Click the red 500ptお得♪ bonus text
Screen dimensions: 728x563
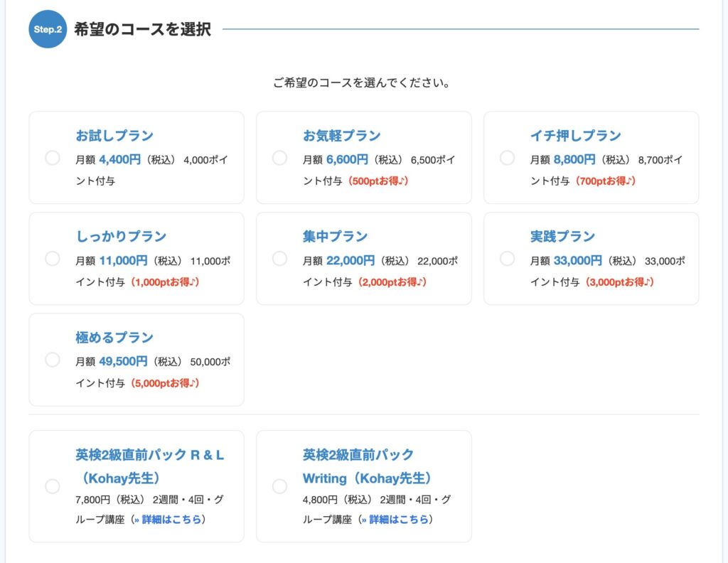point(378,181)
